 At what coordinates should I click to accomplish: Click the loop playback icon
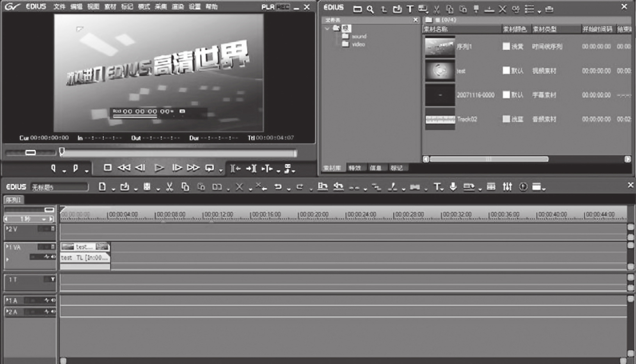tap(210, 168)
